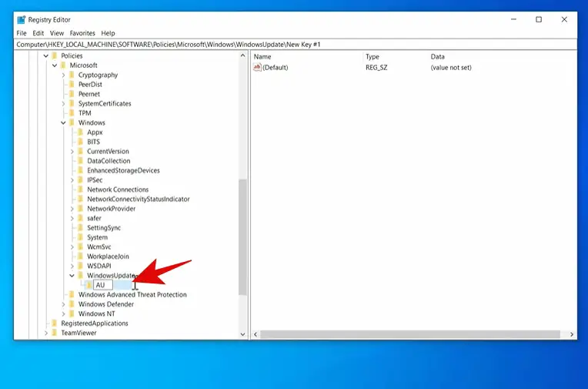This screenshot has width=588, height=389.
Task: Open the Help menu
Action: click(108, 33)
